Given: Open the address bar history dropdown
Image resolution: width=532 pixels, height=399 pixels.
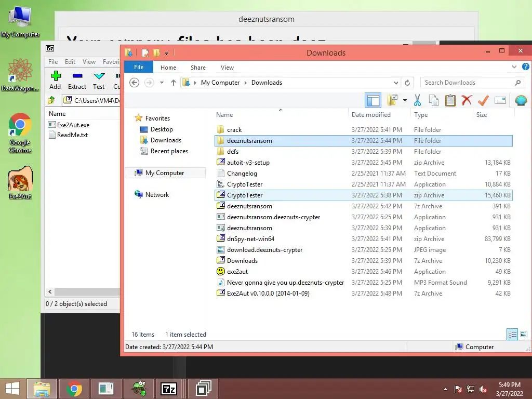Looking at the screenshot, I should [395, 83].
